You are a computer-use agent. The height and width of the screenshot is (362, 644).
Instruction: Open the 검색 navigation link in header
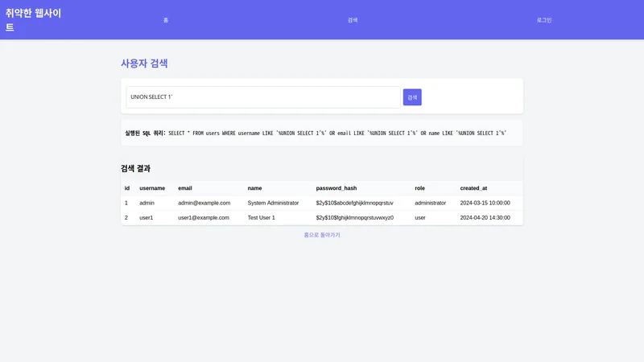pyautogui.click(x=353, y=20)
